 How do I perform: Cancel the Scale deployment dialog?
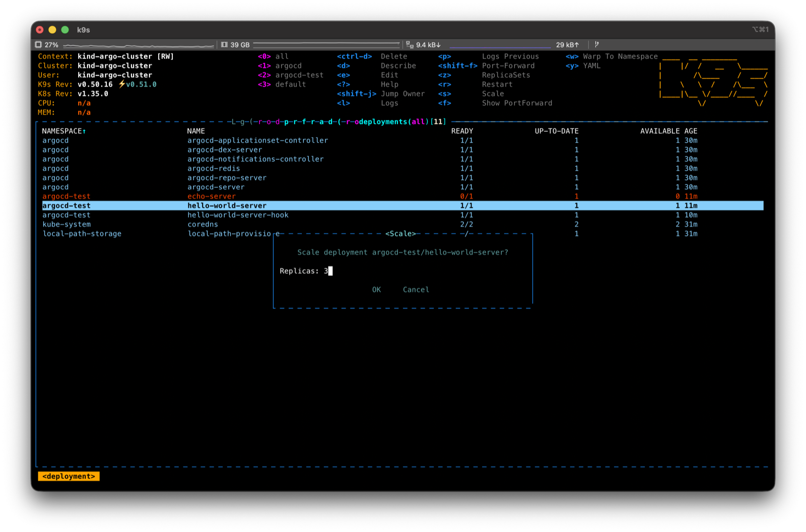pos(416,289)
